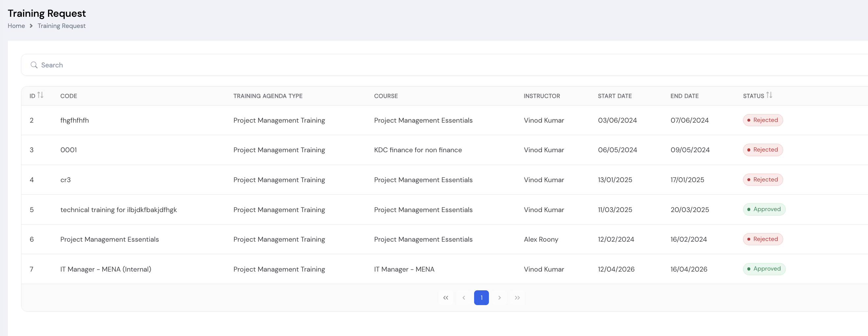Sort table by ID column arrows
The height and width of the screenshot is (336, 868).
(x=40, y=95)
